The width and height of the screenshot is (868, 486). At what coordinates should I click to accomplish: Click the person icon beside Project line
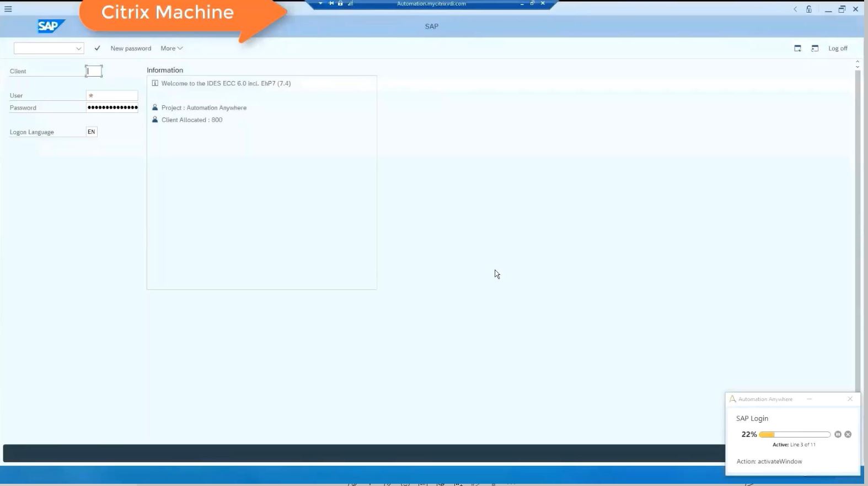155,107
